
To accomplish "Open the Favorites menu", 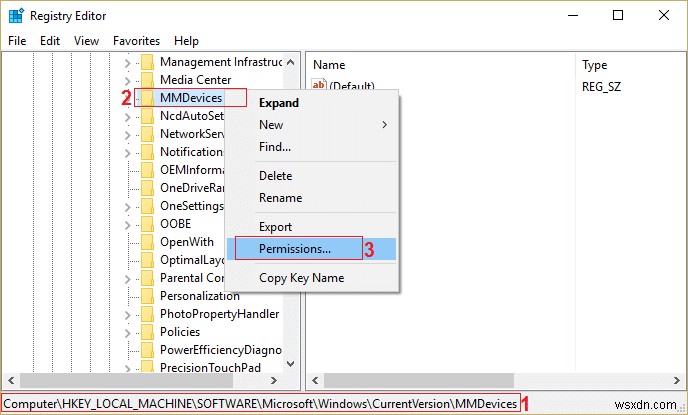I will [x=136, y=41].
